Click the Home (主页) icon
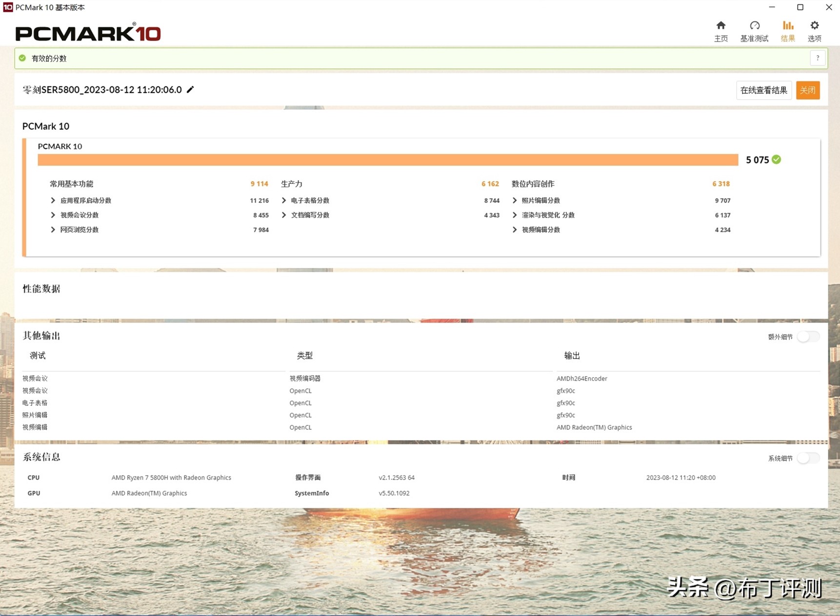The width and height of the screenshot is (840, 616). pos(720,26)
